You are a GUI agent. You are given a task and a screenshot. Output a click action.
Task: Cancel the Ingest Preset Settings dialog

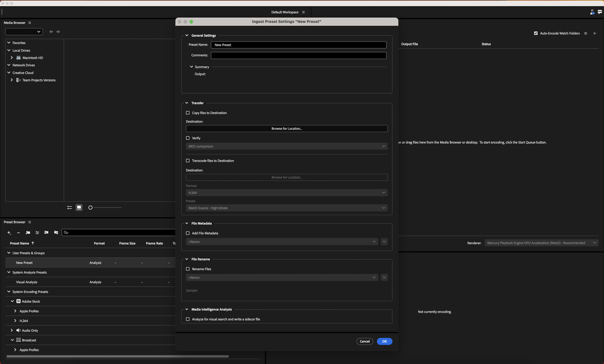365,341
